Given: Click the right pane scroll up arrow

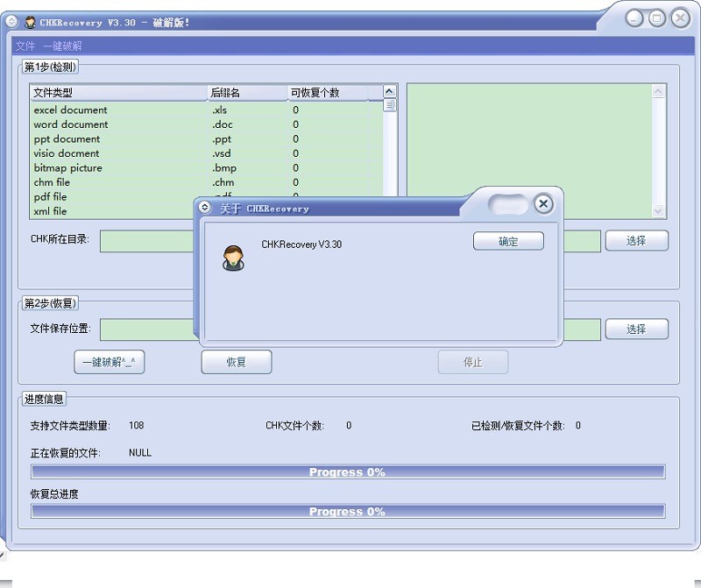Looking at the screenshot, I should [658, 92].
